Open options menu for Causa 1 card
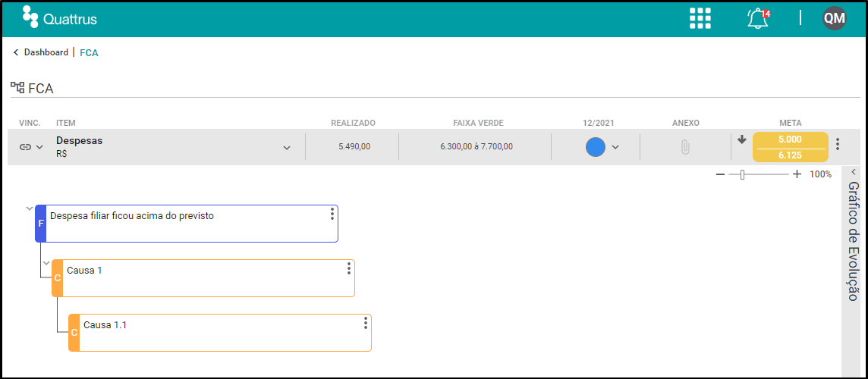The height and width of the screenshot is (379, 868). click(x=349, y=268)
